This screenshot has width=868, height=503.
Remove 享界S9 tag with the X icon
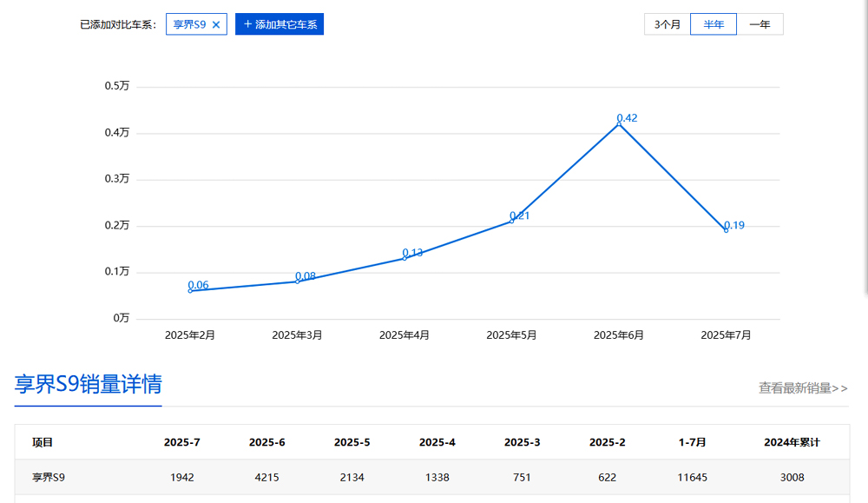click(216, 24)
